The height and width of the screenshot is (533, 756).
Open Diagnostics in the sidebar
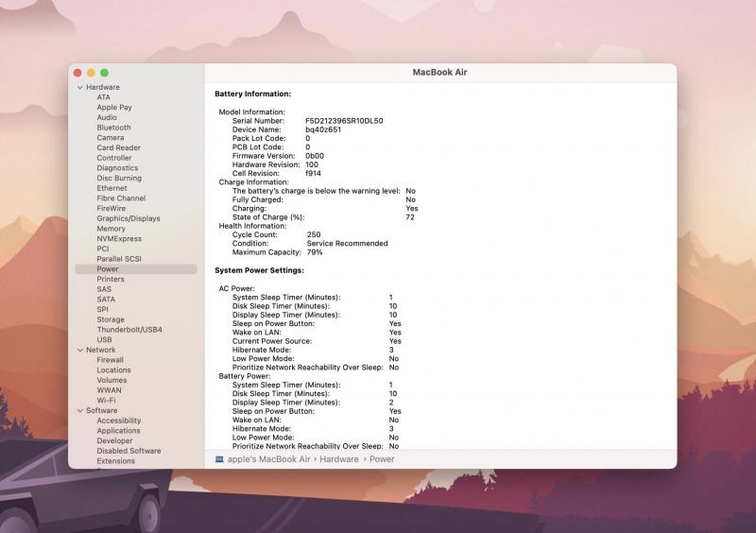pos(117,168)
